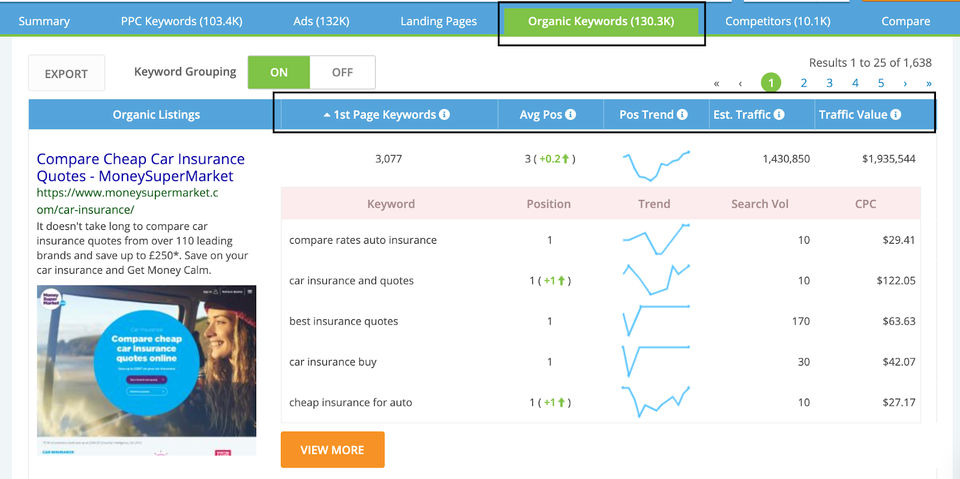Click sort arrow on 1st Page Keywords
Viewport: 960px width, 479px height.
(327, 115)
